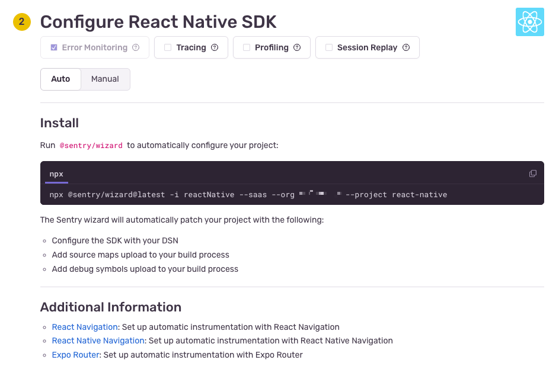Open Error Monitoring help tooltip icon

click(x=136, y=47)
